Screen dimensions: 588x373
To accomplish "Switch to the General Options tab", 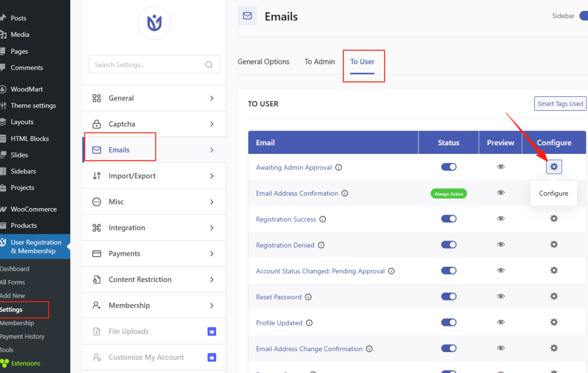I will tap(263, 62).
